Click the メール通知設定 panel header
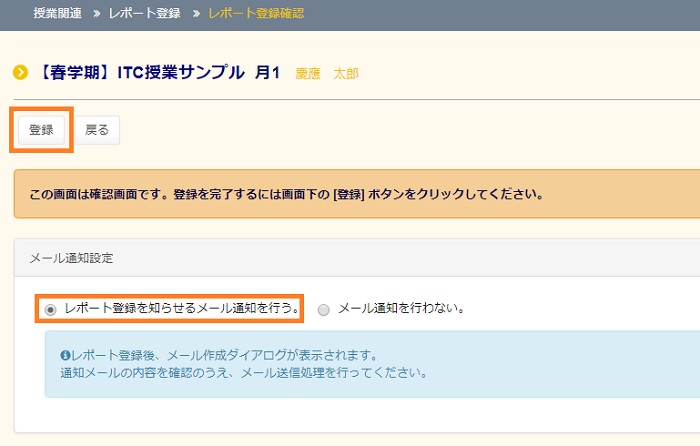The height and width of the screenshot is (446, 700). tap(71, 257)
